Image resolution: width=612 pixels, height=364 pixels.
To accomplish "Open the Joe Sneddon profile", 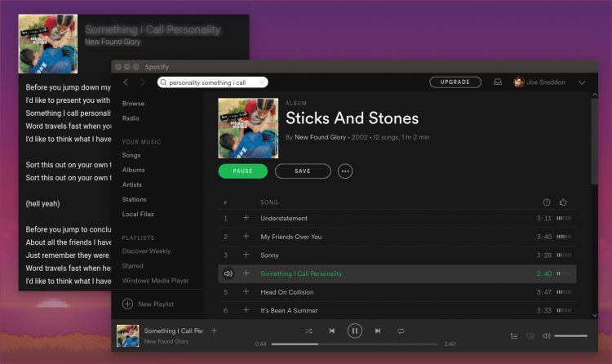I will click(539, 82).
